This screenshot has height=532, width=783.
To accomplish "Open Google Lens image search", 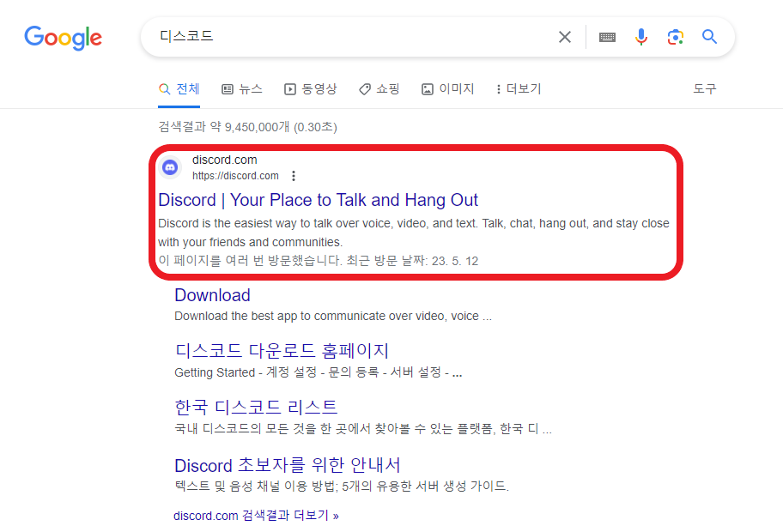I will pyautogui.click(x=675, y=37).
